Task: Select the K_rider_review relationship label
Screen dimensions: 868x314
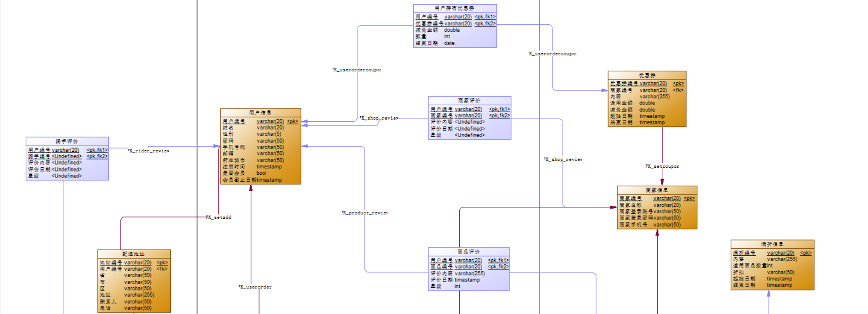Action: 148,151
